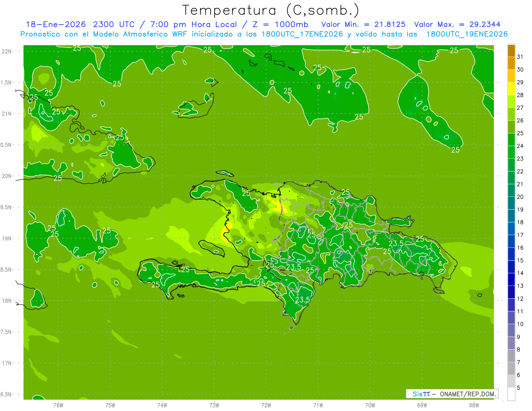
Task: Click the 'Valor Max. = 29.2344' text
Action: [457, 24]
